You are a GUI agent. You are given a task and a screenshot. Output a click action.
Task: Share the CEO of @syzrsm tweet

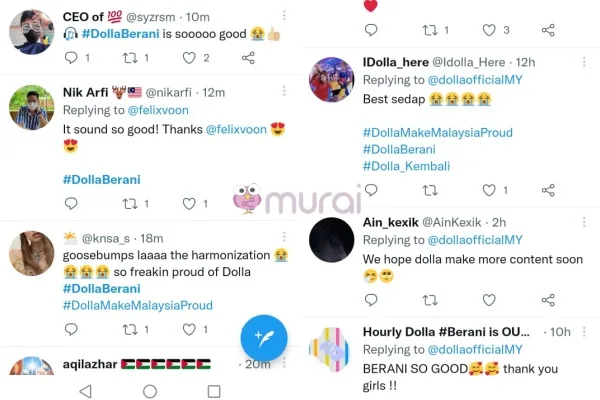pos(248,58)
